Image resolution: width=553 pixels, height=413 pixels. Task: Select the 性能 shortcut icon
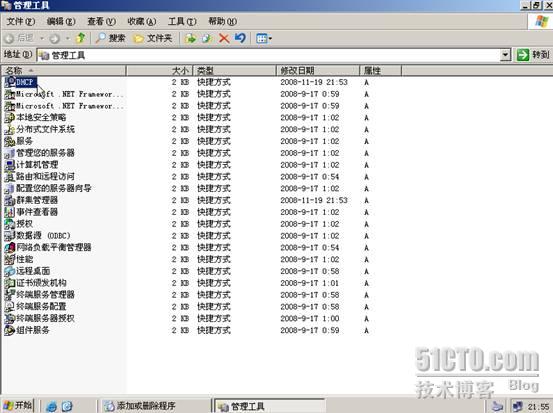point(10,259)
